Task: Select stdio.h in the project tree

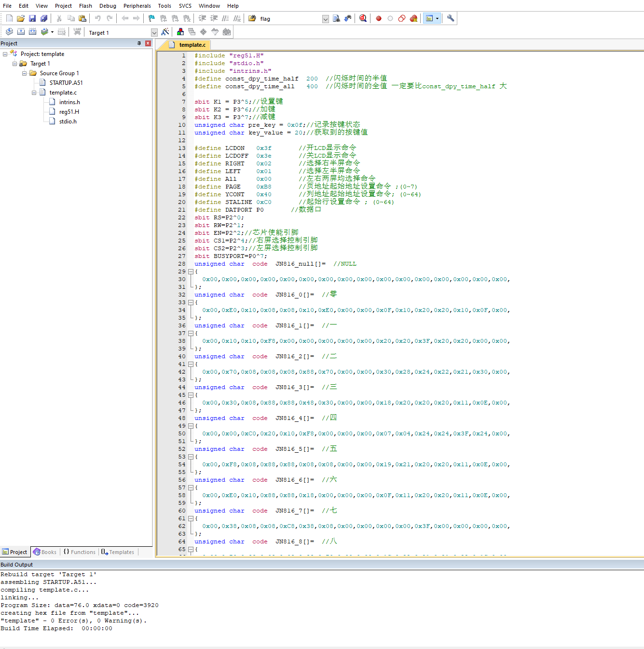Action: click(x=68, y=122)
